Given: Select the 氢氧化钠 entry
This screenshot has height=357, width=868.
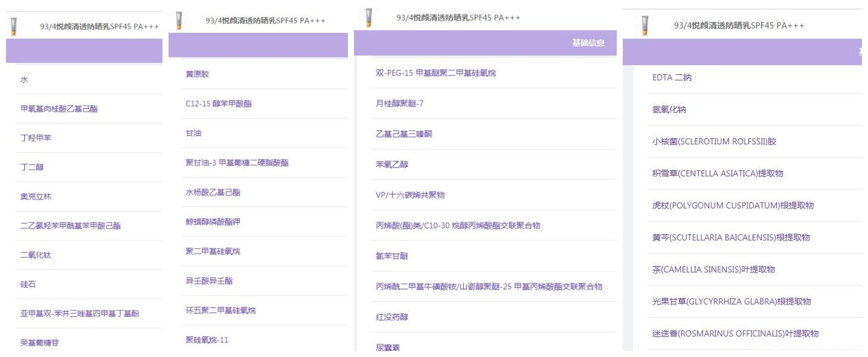Looking at the screenshot, I should pos(669,110).
